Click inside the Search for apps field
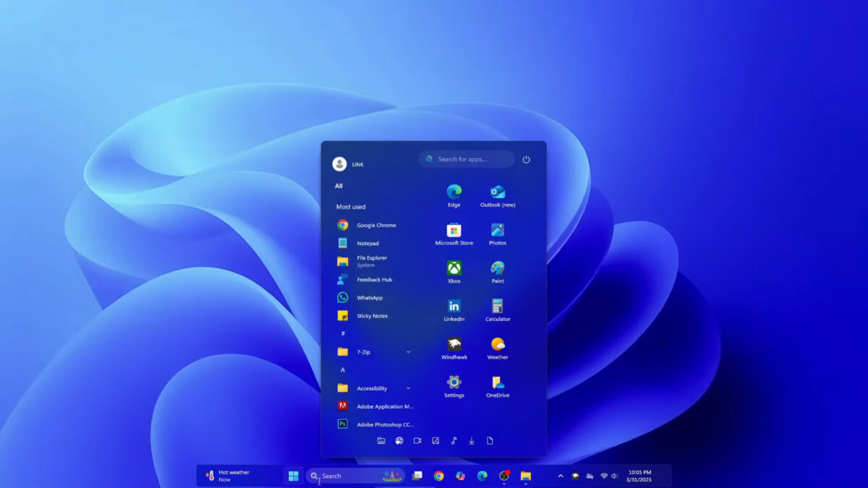Viewport: 868px width, 488px height. 466,160
